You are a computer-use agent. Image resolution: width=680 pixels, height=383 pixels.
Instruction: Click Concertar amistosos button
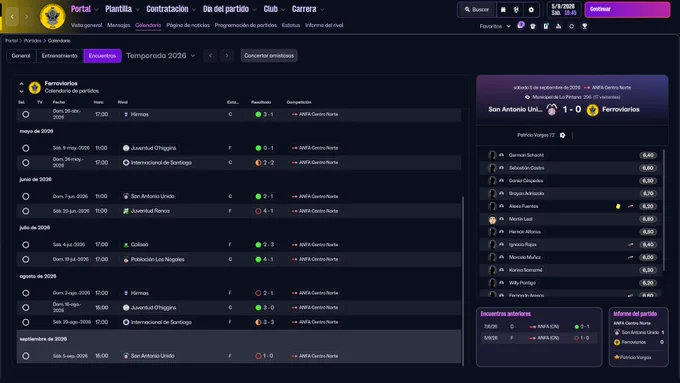[x=269, y=56]
